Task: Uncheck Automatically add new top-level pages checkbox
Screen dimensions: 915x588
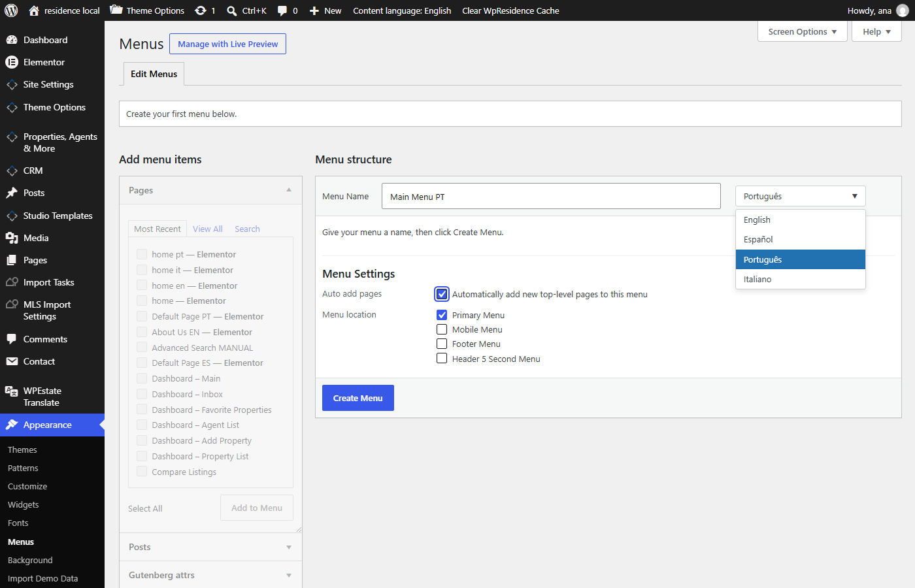Action: (x=442, y=294)
